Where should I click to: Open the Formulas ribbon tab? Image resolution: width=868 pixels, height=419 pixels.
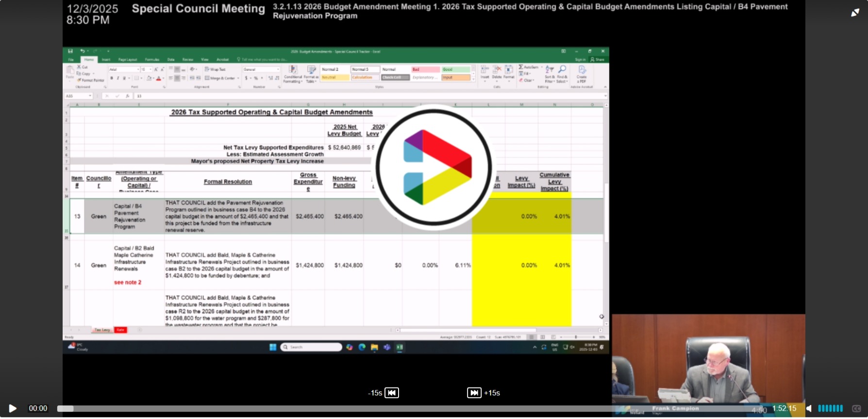click(152, 60)
